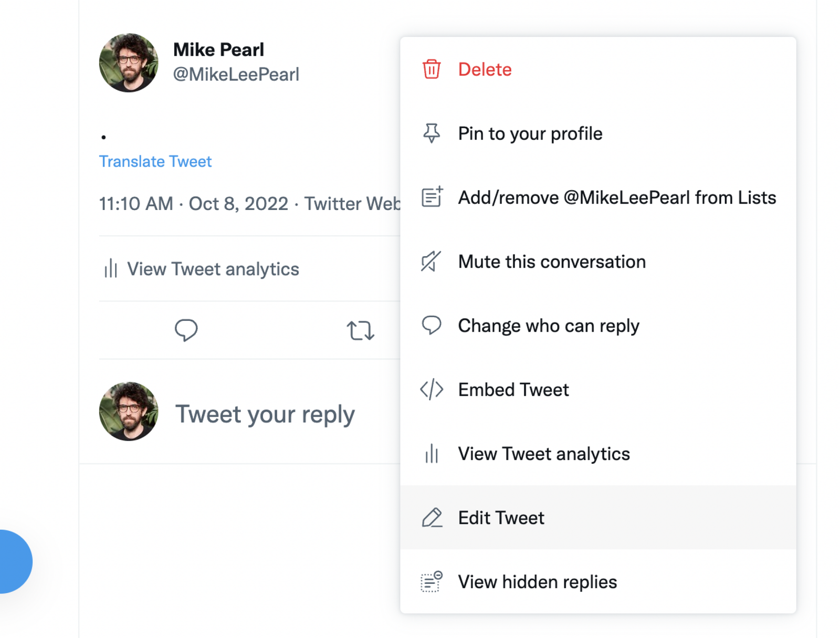Click the Lists icon beside Add/remove option

tap(430, 197)
